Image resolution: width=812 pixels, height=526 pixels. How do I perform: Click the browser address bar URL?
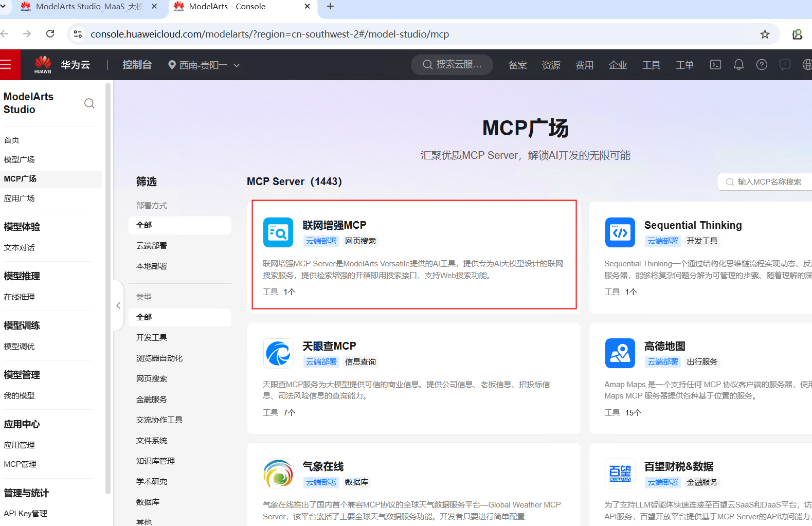pyautogui.click(x=270, y=34)
